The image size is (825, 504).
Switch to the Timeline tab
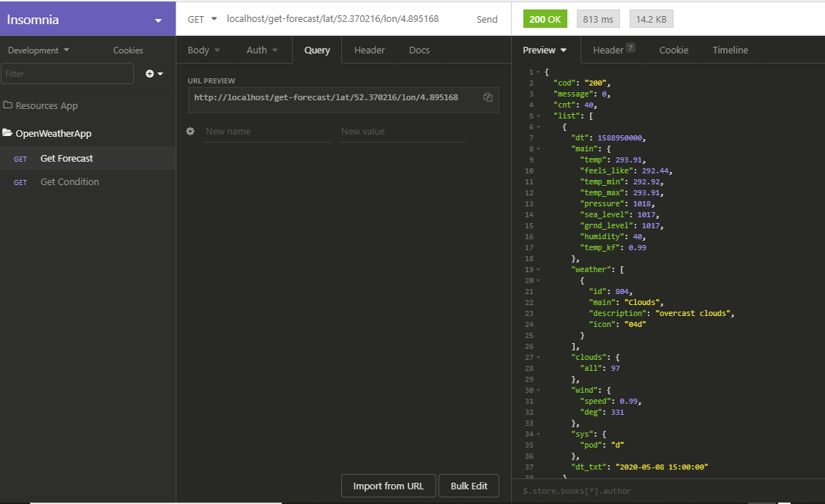tap(731, 50)
